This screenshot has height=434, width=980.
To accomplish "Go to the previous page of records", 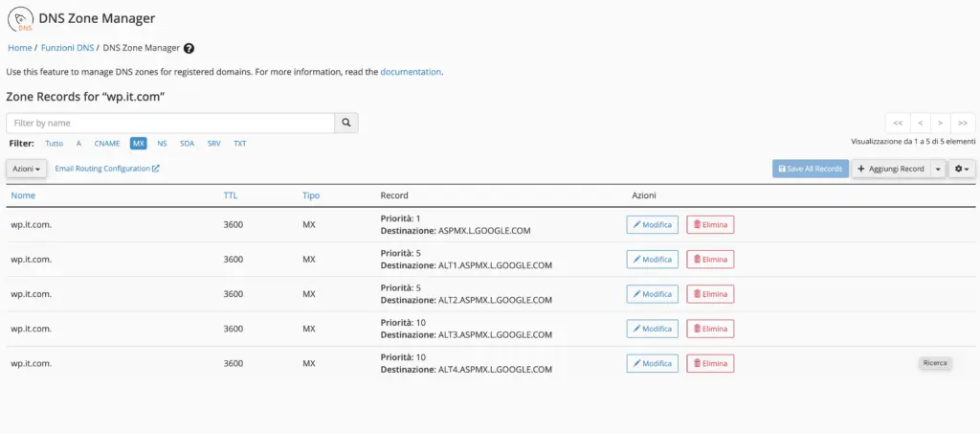I will point(919,123).
